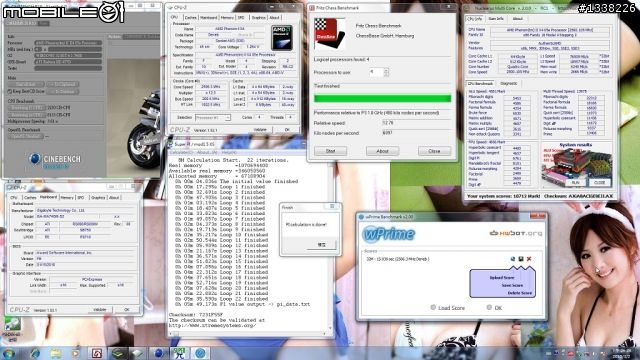
Task: Open Windows Media Player from the taskbar
Action: 76,353
